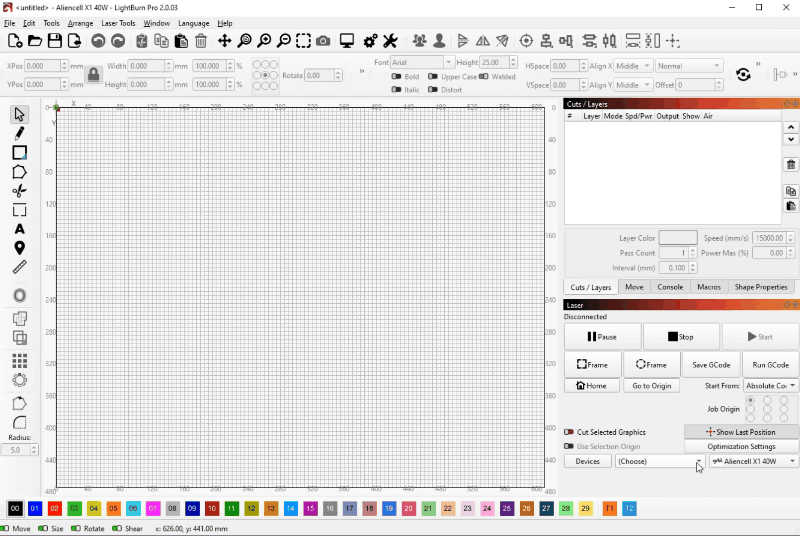Toggle the Bold font switch

(x=397, y=77)
